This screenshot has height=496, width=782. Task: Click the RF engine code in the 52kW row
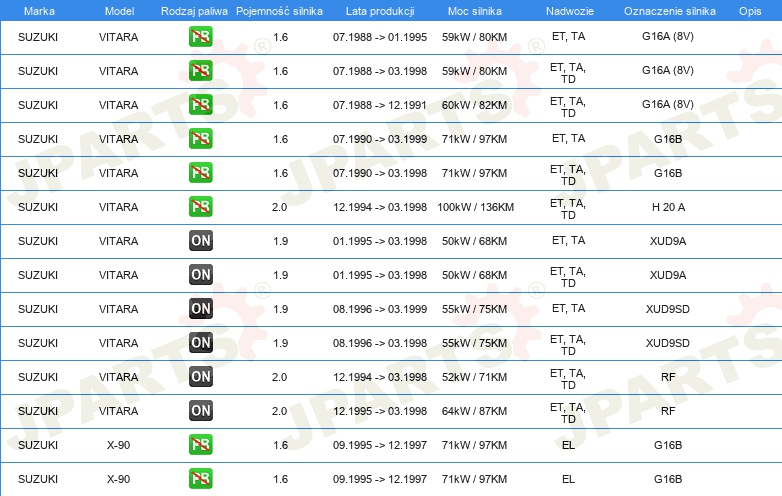668,377
